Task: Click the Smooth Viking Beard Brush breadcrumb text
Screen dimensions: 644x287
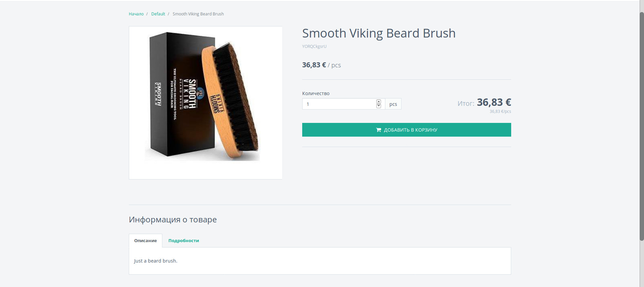Action: [x=198, y=14]
